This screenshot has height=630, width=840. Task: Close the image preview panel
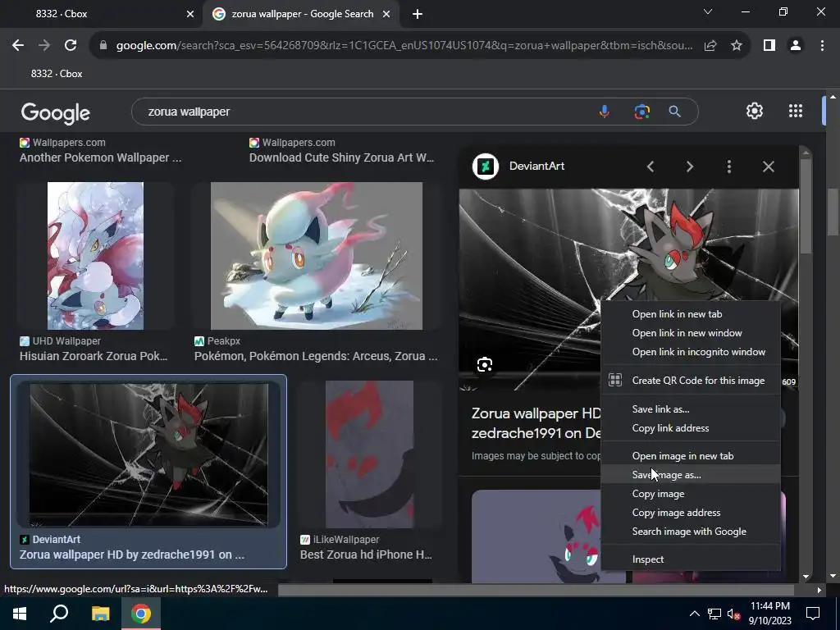(768, 167)
